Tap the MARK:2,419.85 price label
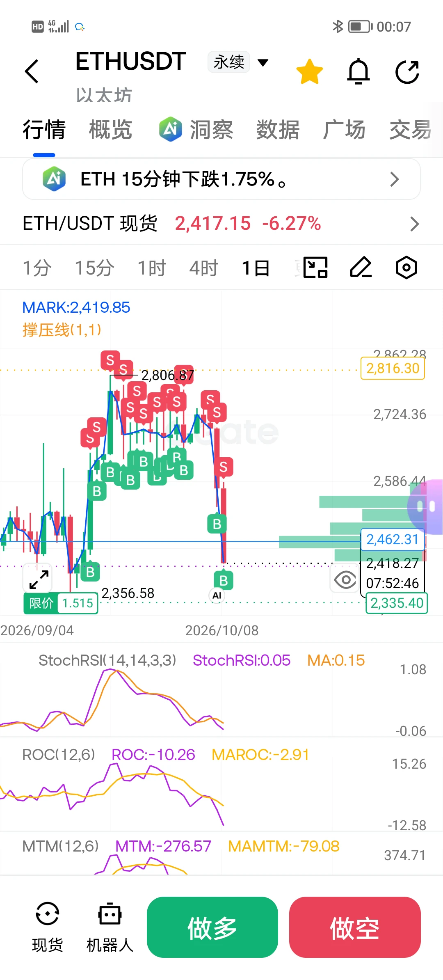443x980 pixels. (x=76, y=307)
